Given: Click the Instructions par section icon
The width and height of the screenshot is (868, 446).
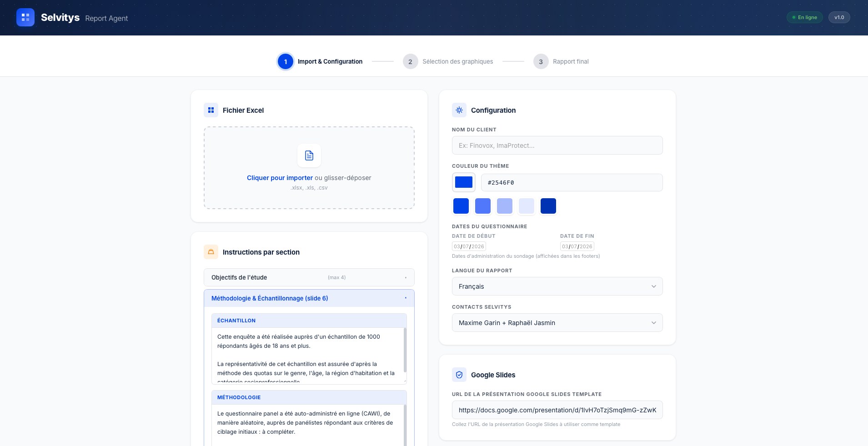Looking at the screenshot, I should [211, 252].
